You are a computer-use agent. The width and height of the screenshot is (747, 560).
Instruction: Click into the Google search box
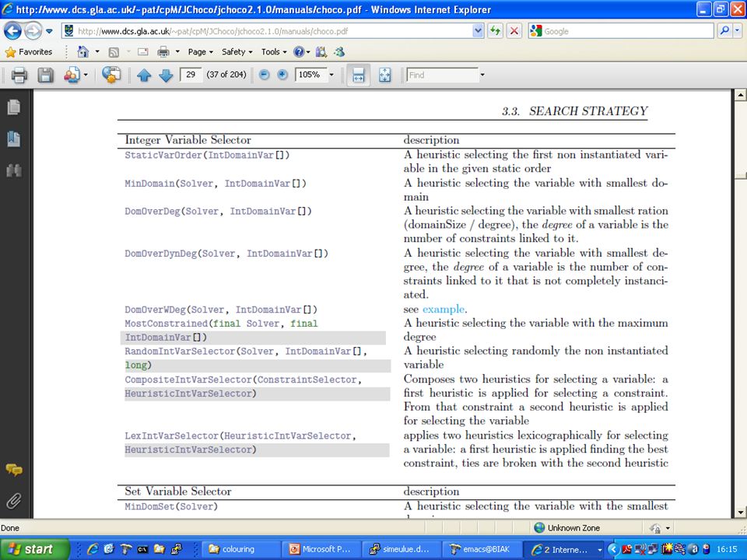tap(628, 31)
